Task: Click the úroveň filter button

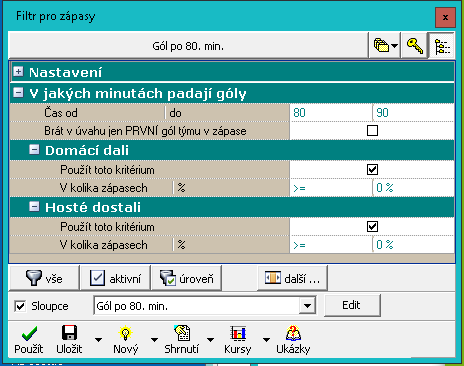Action: (x=187, y=278)
